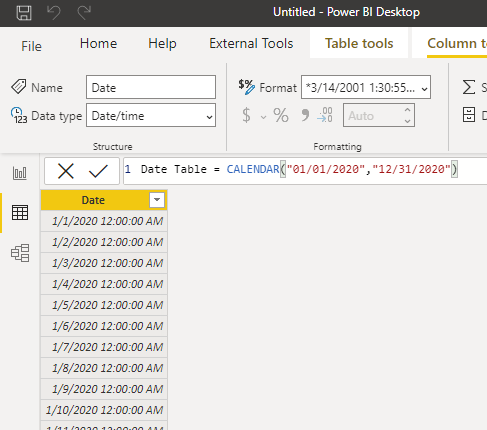The width and height of the screenshot is (487, 430).
Task: Switch to the Table tools tab
Action: tap(359, 44)
